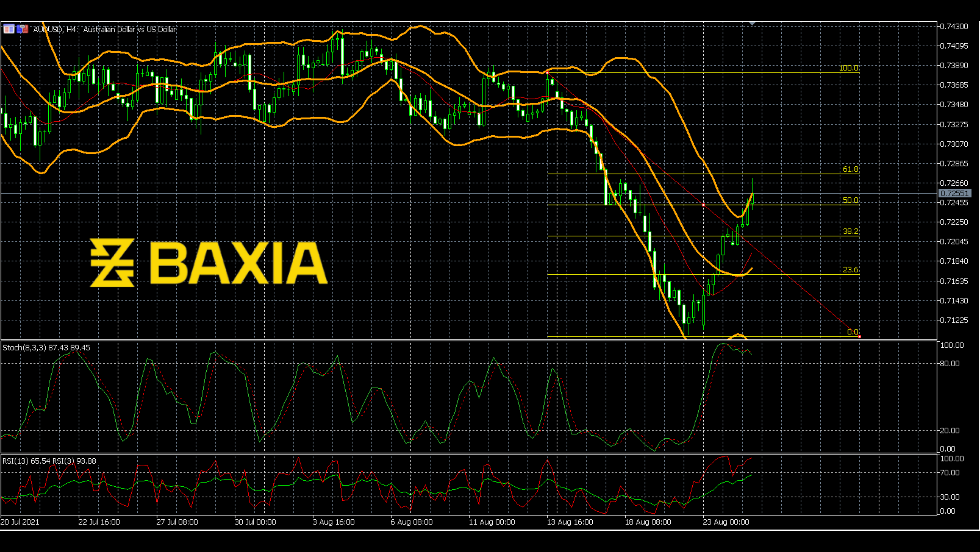Select the Fibonacci 50.0 level label

(851, 200)
